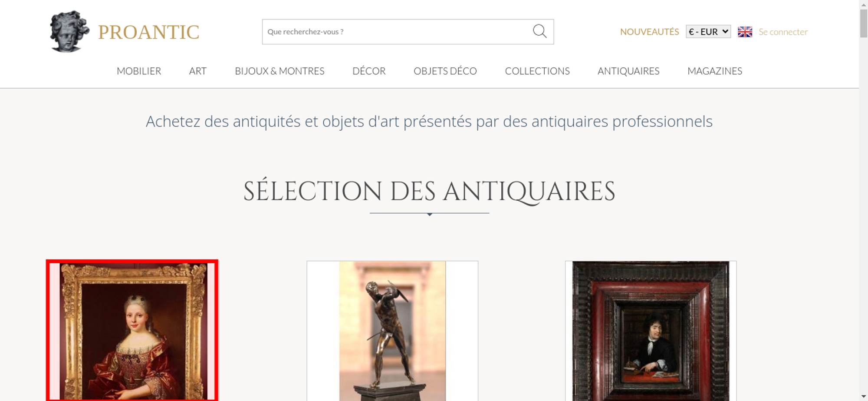Open the COLLECTIONS menu
Viewport: 868px width, 401px height.
click(x=537, y=71)
